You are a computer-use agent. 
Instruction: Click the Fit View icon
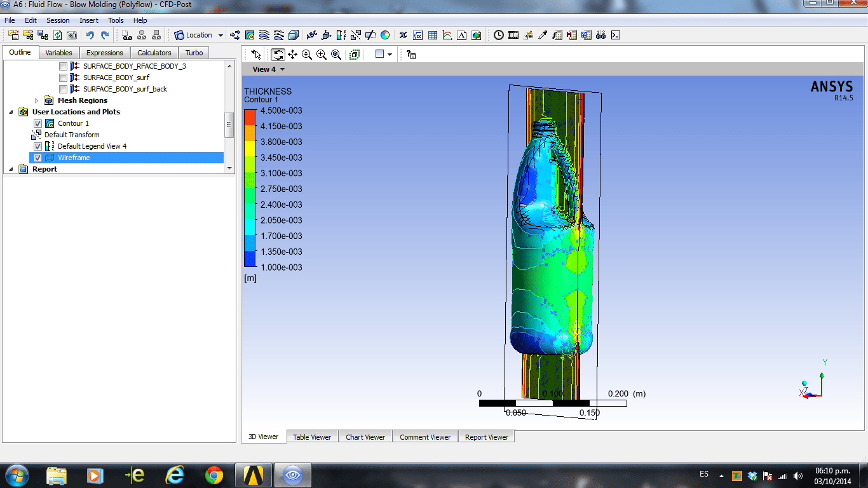pyautogui.click(x=336, y=55)
